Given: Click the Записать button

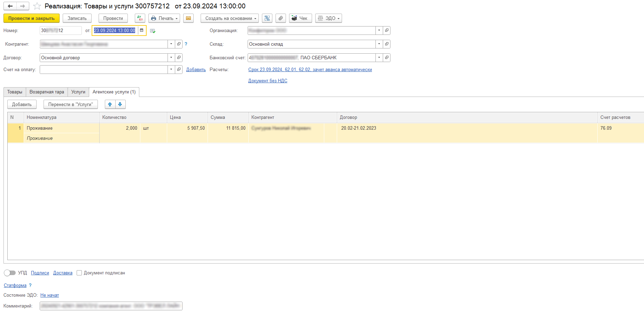Looking at the screenshot, I should [77, 18].
